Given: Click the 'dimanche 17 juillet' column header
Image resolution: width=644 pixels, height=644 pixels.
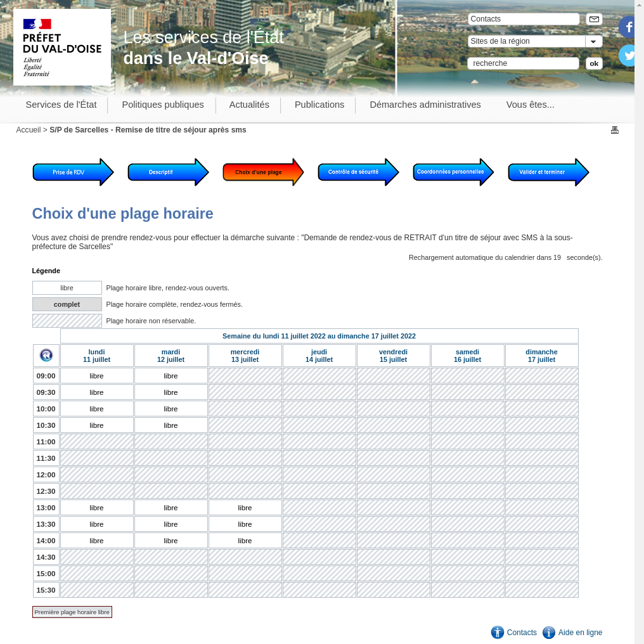Looking at the screenshot, I should click(x=542, y=356).
